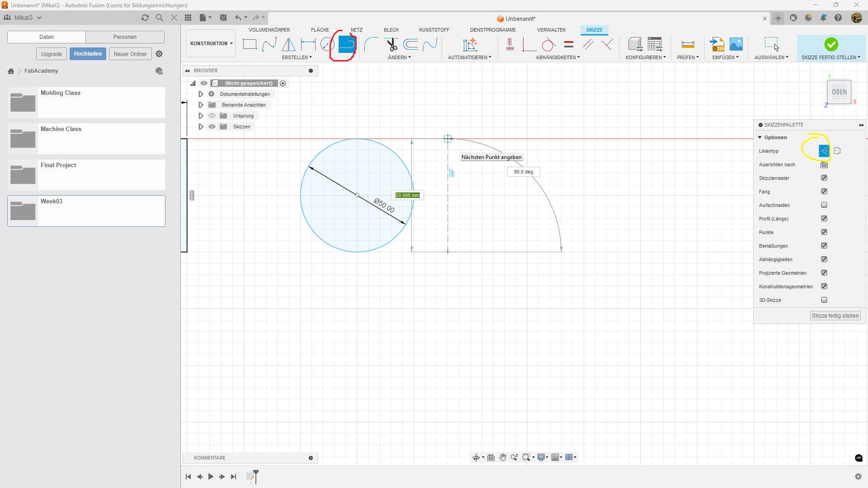868x488 pixels.
Task: Select the fillet tool in Ändern
Action: [x=371, y=44]
